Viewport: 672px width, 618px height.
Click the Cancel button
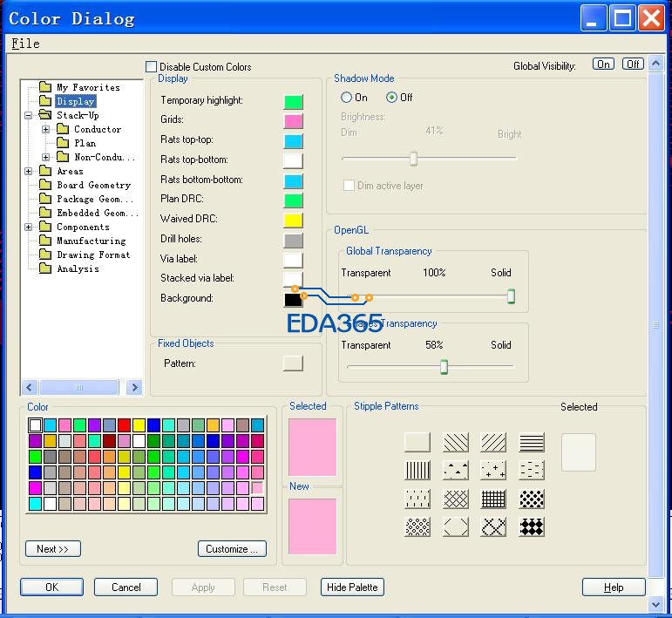pyautogui.click(x=126, y=587)
